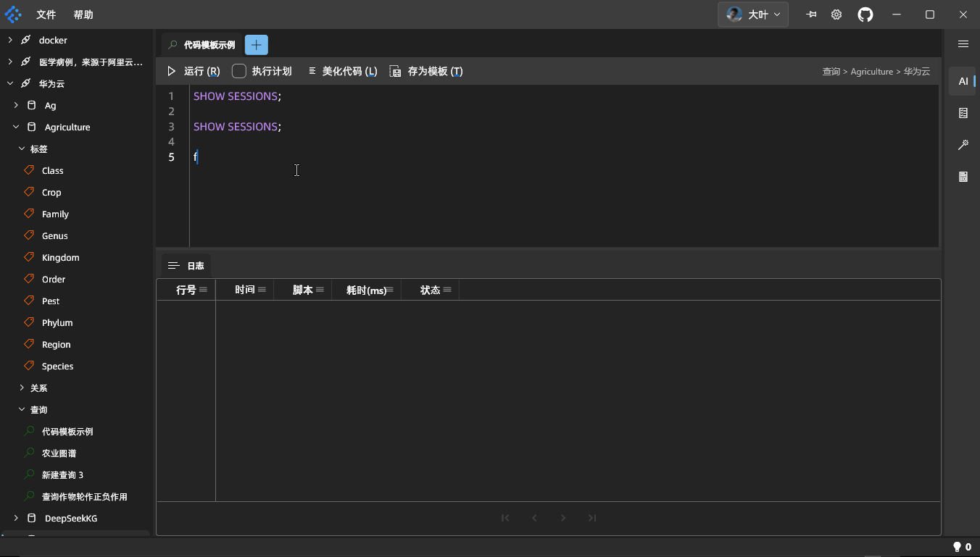
Task: Click editor line number 1
Action: point(171,96)
